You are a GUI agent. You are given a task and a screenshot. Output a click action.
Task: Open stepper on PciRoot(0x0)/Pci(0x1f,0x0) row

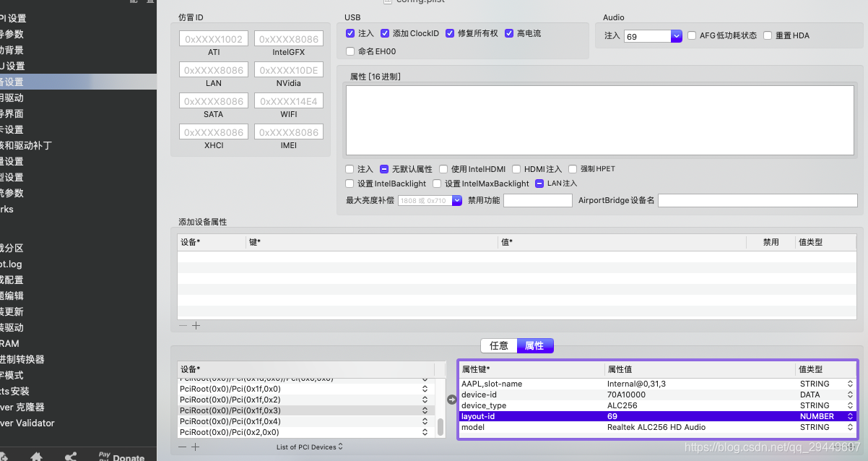[x=425, y=389]
